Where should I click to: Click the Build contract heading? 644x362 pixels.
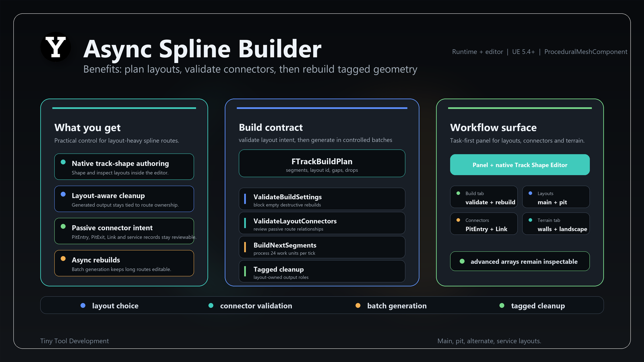271,127
